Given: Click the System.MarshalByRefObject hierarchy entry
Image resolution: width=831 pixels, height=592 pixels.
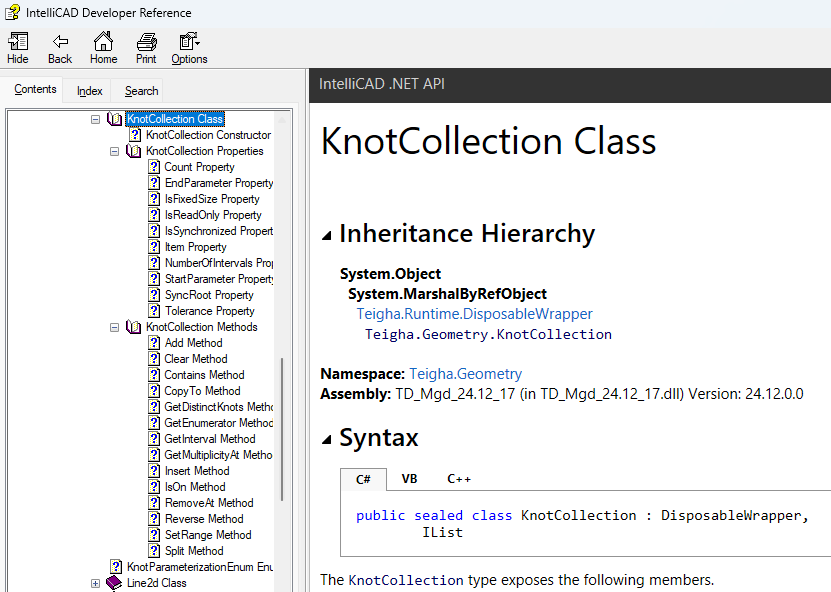Looking at the screenshot, I should pyautogui.click(x=447, y=294).
